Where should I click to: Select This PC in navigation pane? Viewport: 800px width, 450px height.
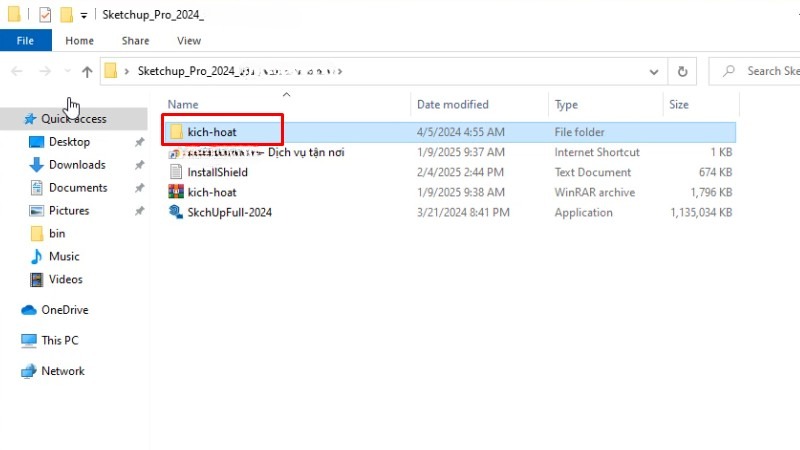(x=59, y=341)
